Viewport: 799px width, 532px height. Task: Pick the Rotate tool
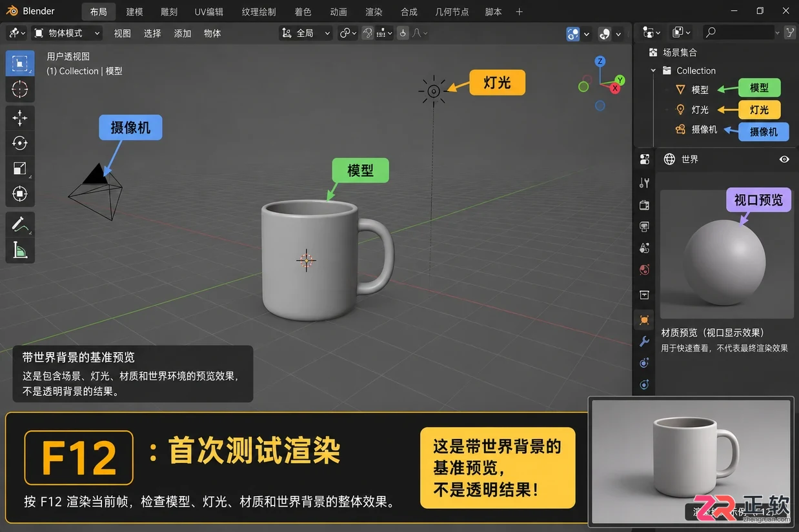[x=20, y=143]
